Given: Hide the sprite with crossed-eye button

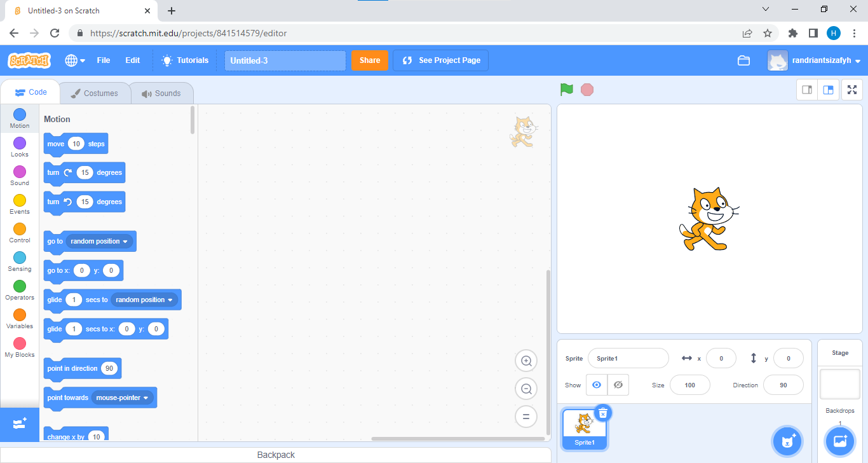Looking at the screenshot, I should coord(618,385).
